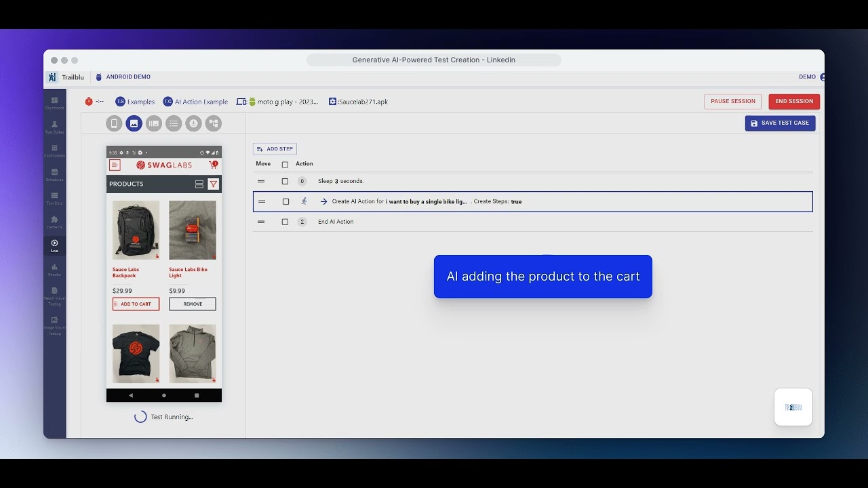
Task: Click the Pause Session button
Action: point(733,102)
